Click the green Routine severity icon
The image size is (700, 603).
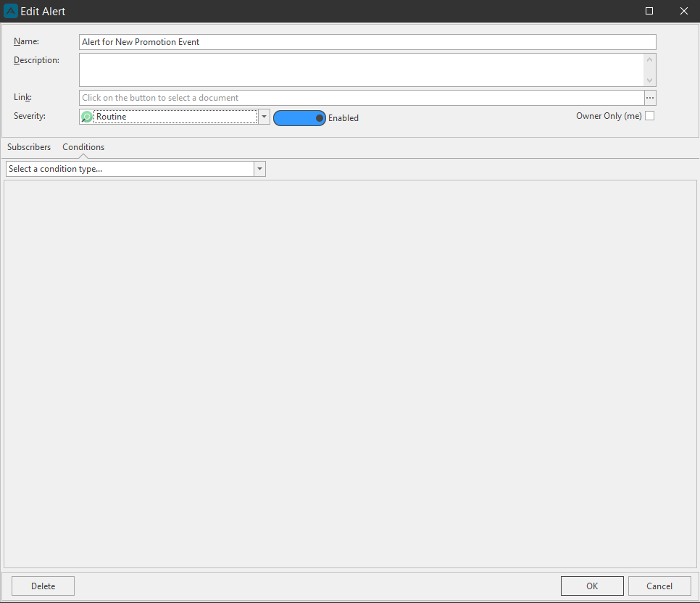pos(87,117)
